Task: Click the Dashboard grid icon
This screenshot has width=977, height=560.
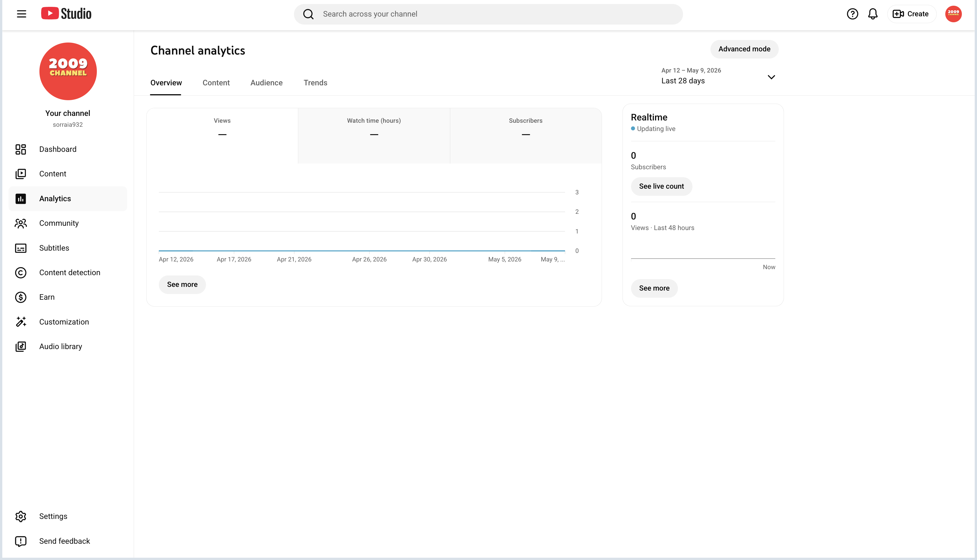Action: (x=21, y=149)
